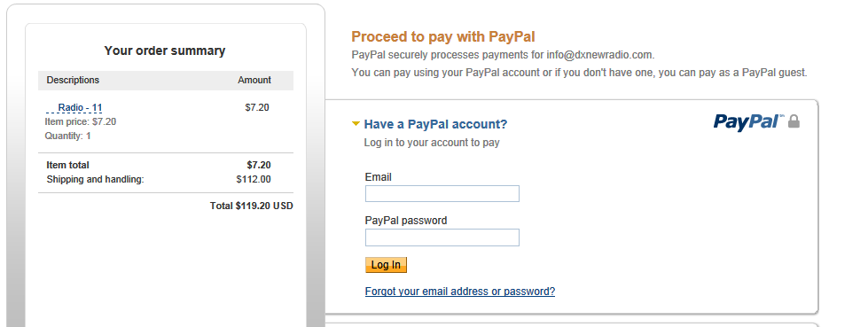The image size is (868, 327).
Task: Click the 'Quantity: 1' text
Action: pos(67,136)
